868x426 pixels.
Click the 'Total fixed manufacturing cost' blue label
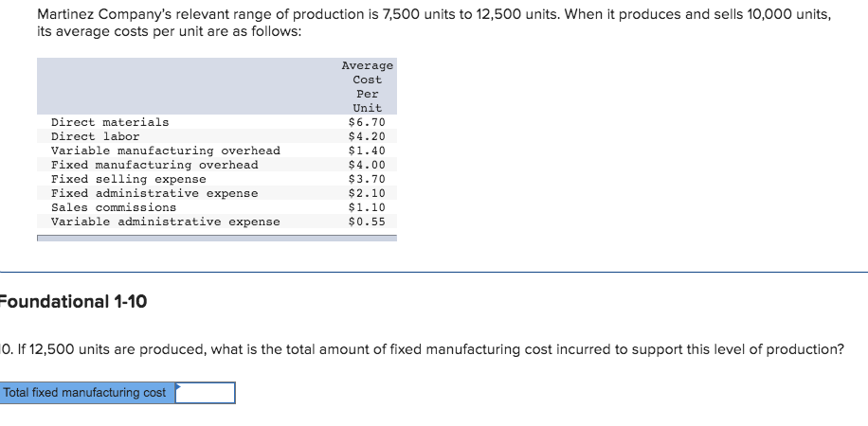tap(87, 393)
